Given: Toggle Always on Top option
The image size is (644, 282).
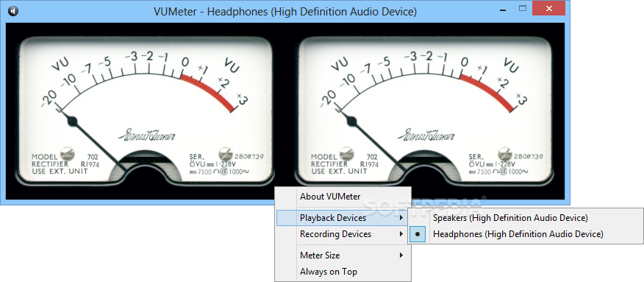Looking at the screenshot, I should 343,272.
